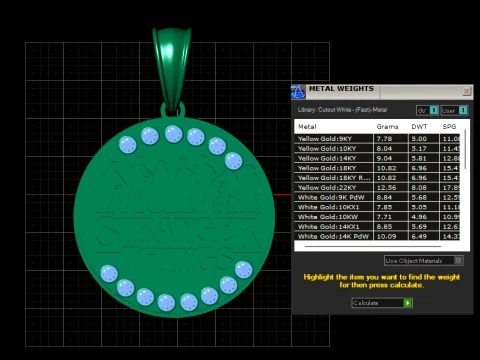Select the Yellow Gold:14KY row
Image resolution: width=480 pixels, height=360 pixels.
[x=377, y=158]
